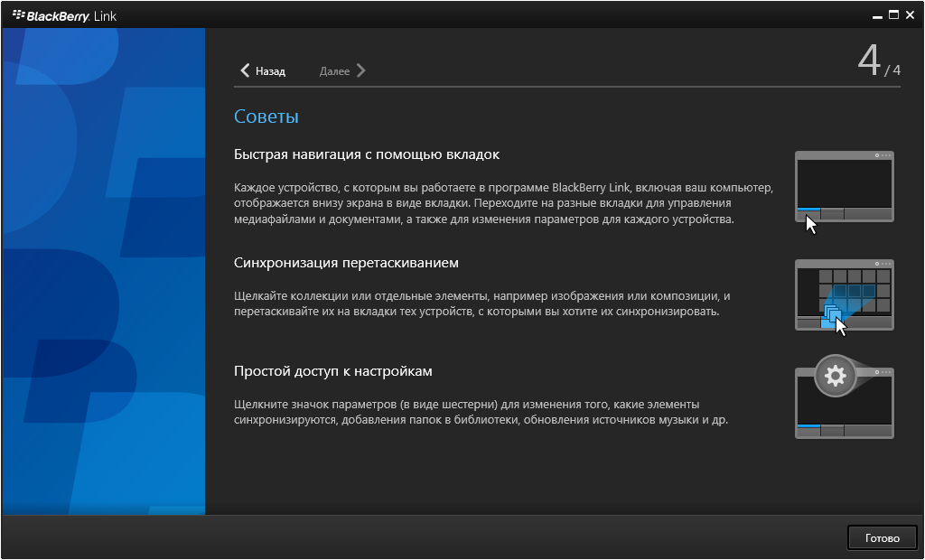Screen dimensions: 925x560
Task: Click the Советы heading
Action: click(x=266, y=117)
